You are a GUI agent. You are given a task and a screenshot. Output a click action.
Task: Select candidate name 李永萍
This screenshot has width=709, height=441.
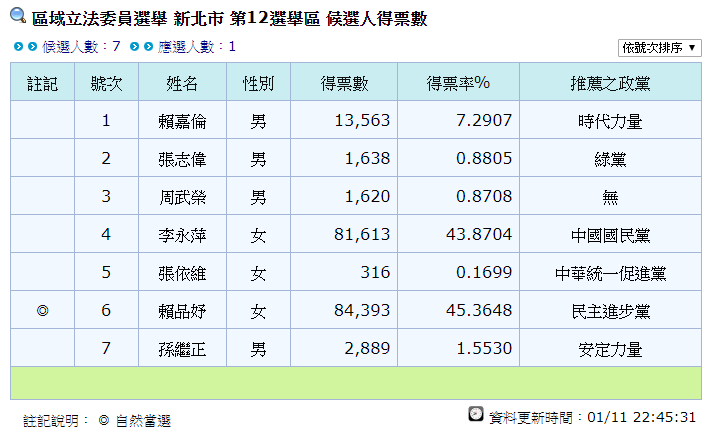(x=182, y=235)
